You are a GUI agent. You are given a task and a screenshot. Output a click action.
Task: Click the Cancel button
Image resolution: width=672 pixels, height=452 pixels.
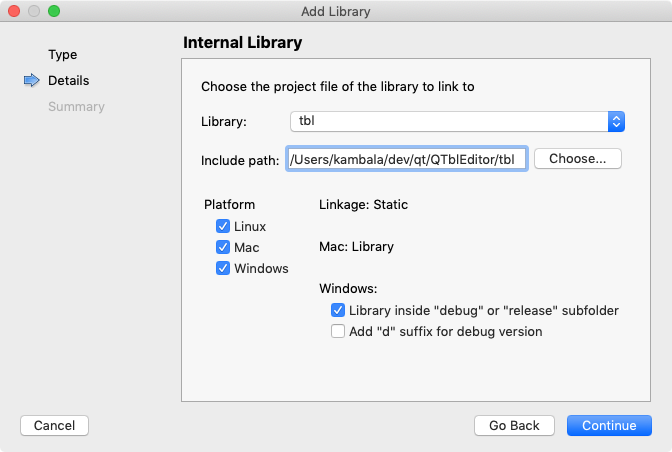(x=54, y=425)
